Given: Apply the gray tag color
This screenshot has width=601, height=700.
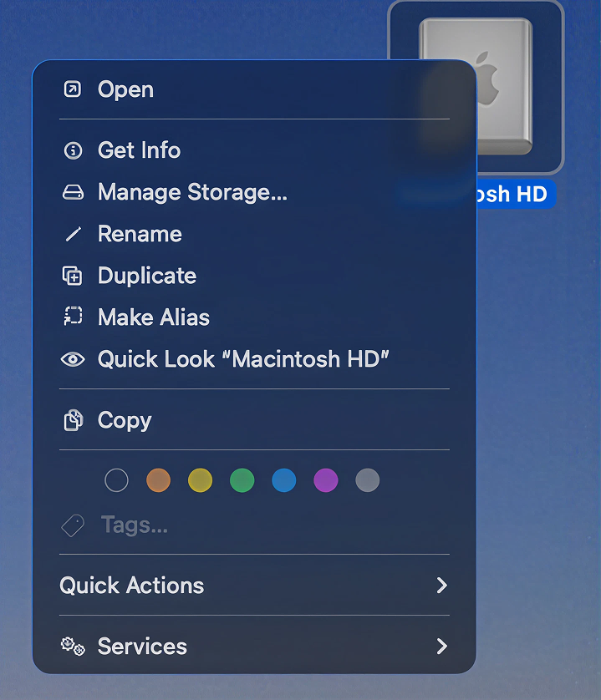Looking at the screenshot, I should 368,480.
